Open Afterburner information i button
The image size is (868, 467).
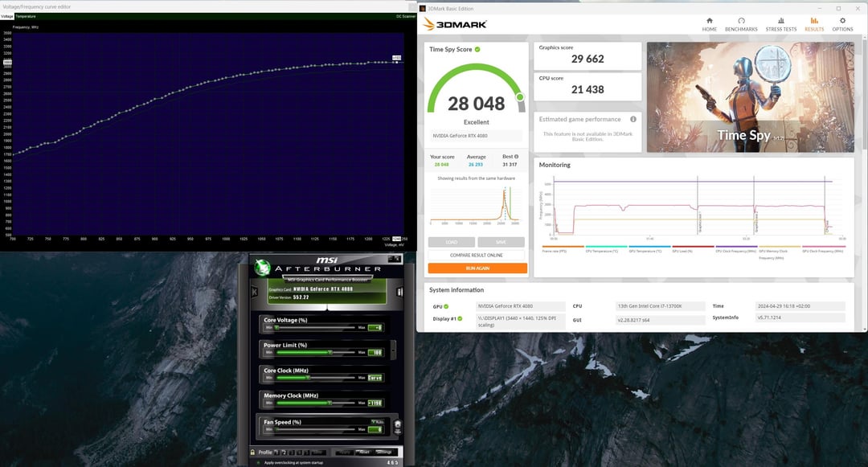click(x=399, y=291)
